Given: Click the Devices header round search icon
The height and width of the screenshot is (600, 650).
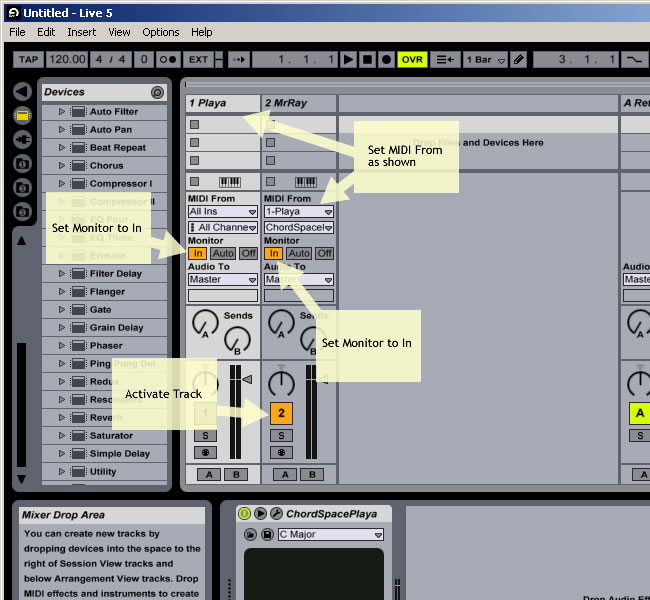Looking at the screenshot, I should click(157, 92).
